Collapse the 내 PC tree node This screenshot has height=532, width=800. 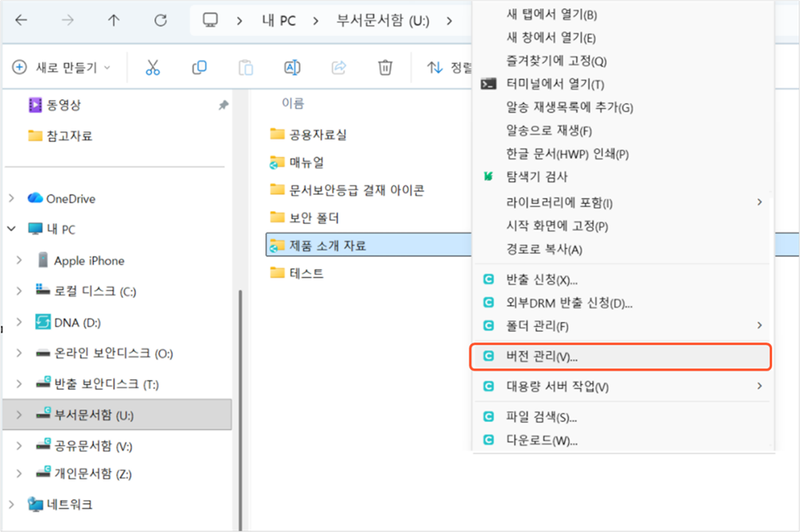pyautogui.click(x=11, y=230)
